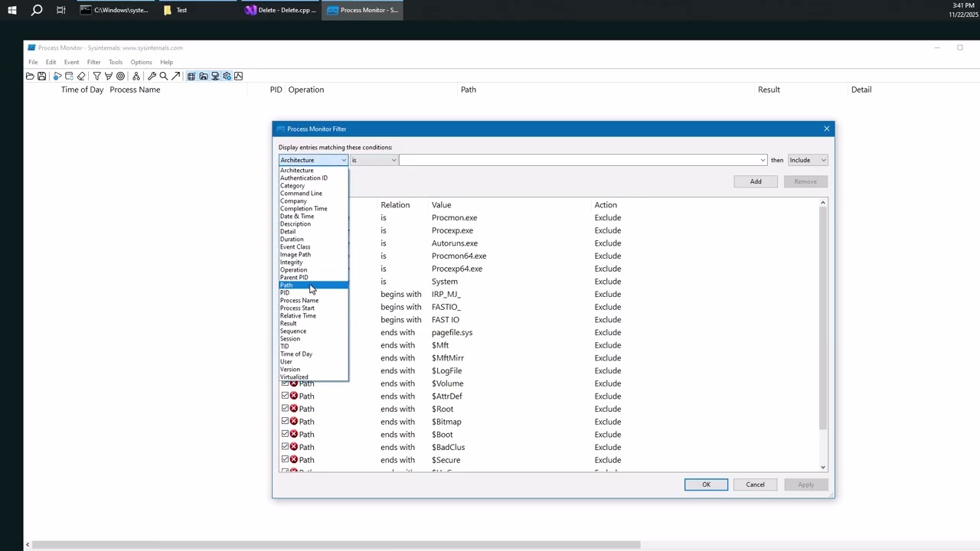
Task: Open the Edit menu
Action: click(x=51, y=62)
